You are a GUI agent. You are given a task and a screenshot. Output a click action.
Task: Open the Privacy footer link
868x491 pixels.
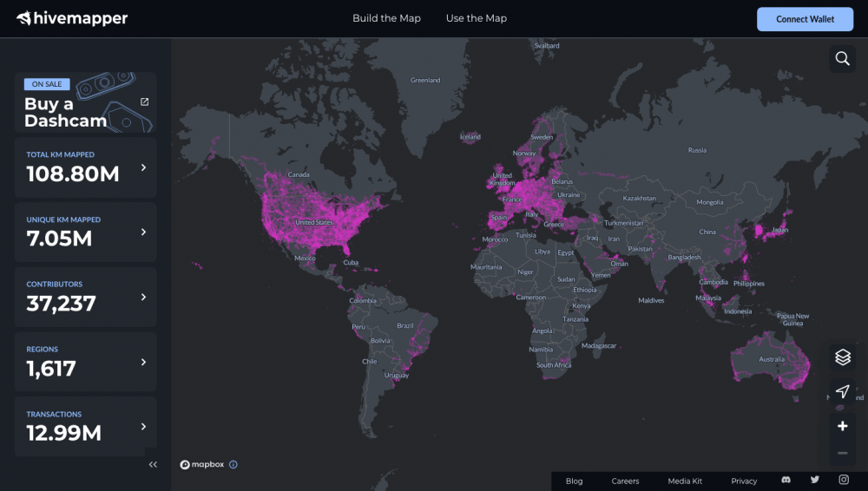pos(744,481)
